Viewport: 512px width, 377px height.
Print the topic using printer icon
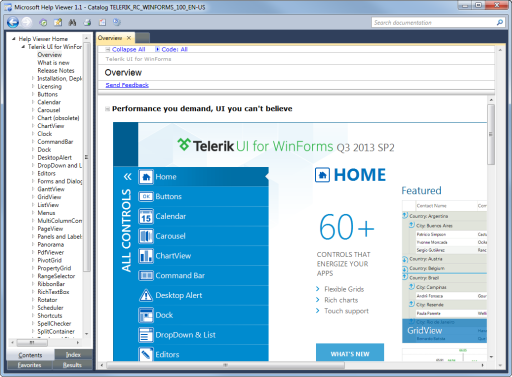click(x=87, y=23)
